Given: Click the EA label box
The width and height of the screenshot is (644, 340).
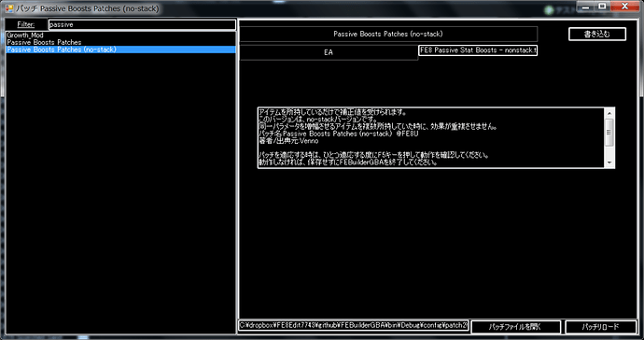Looking at the screenshot, I should coord(329,52).
